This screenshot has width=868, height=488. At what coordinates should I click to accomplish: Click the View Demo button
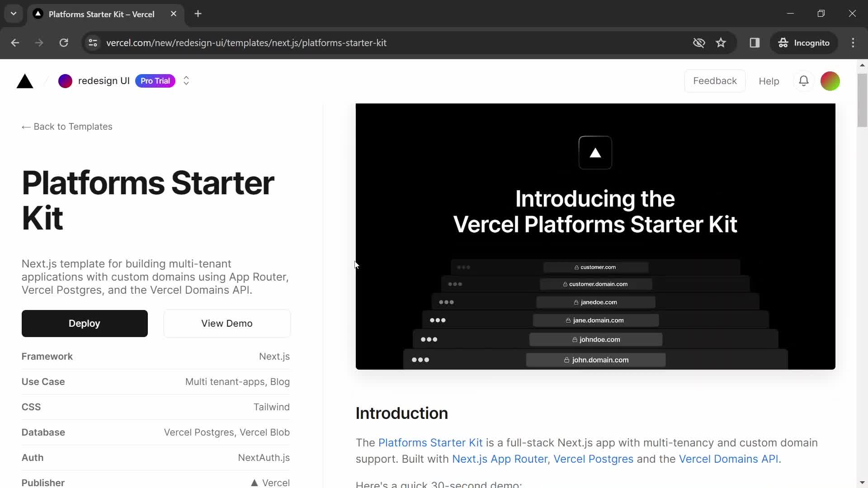tap(227, 323)
